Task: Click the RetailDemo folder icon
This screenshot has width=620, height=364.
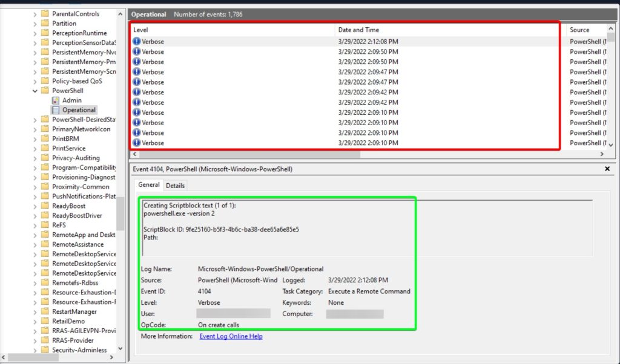Action: (x=45, y=321)
